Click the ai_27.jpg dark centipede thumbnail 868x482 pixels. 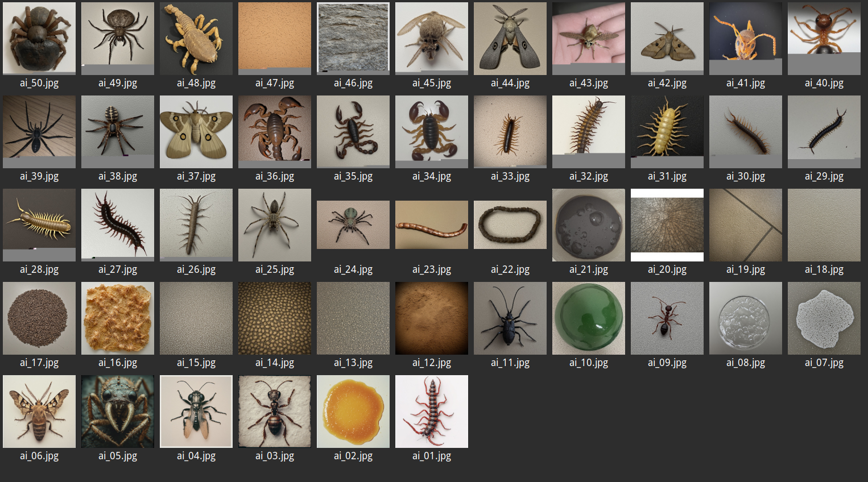click(x=118, y=225)
